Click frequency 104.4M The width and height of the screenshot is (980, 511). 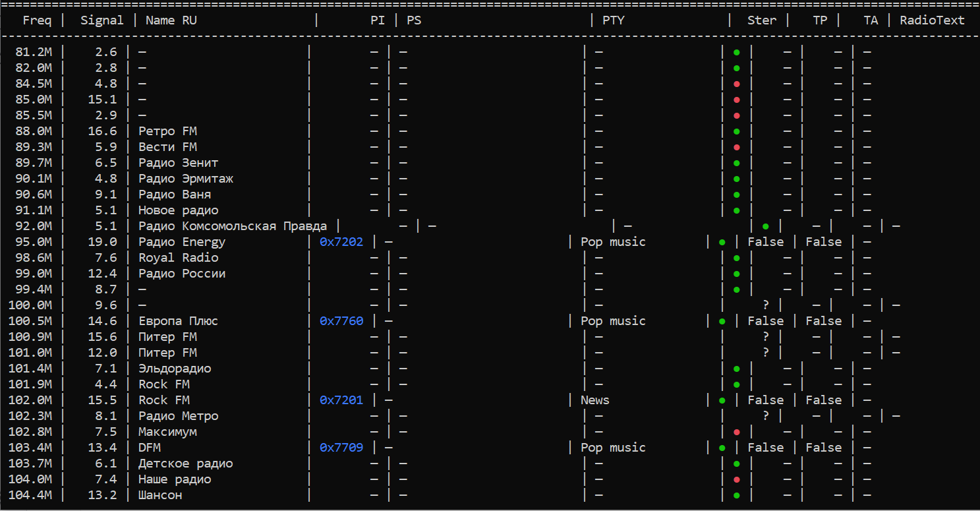30,495
